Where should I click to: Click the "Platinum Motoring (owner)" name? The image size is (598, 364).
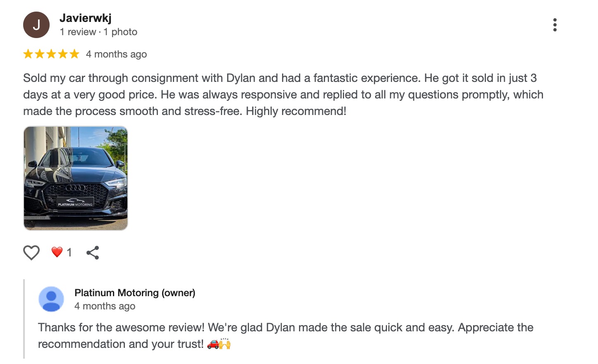point(135,293)
